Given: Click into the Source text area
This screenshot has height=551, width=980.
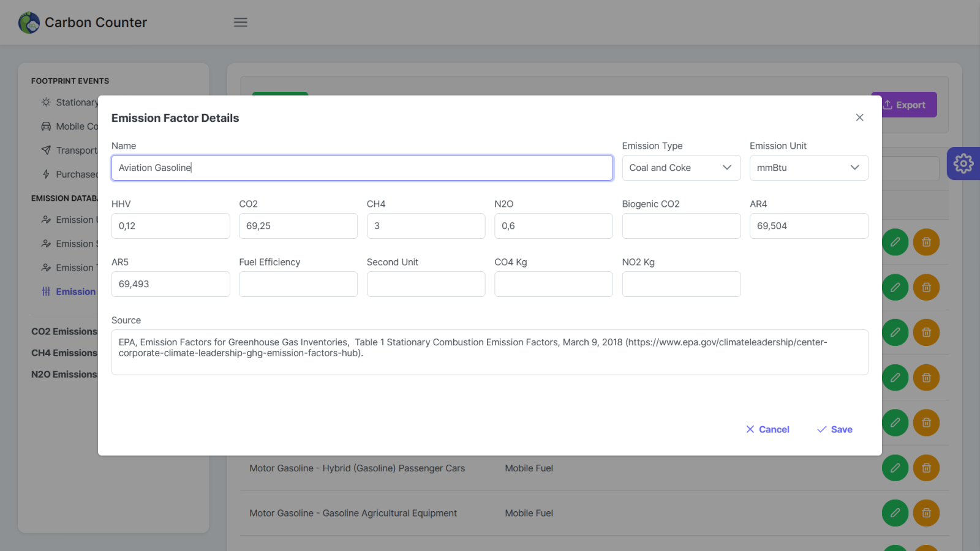Looking at the screenshot, I should point(489,352).
